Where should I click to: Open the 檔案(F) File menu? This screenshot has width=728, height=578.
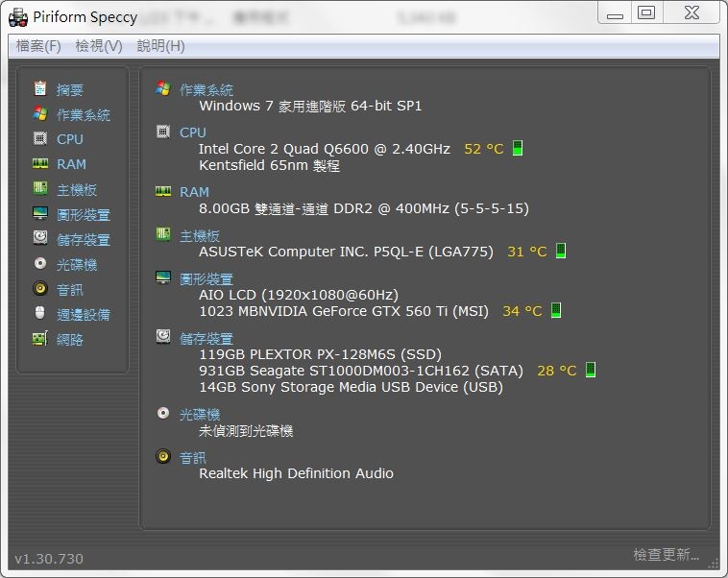38,46
